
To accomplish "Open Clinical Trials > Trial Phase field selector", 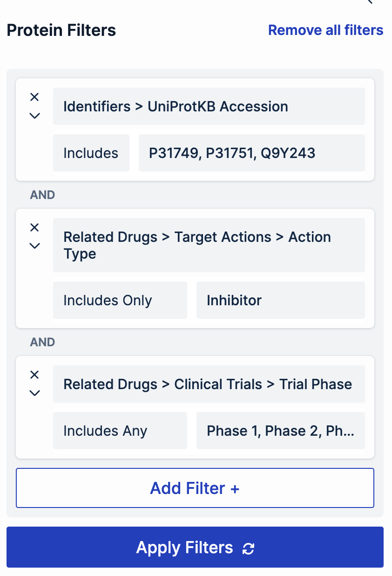I will point(209,384).
